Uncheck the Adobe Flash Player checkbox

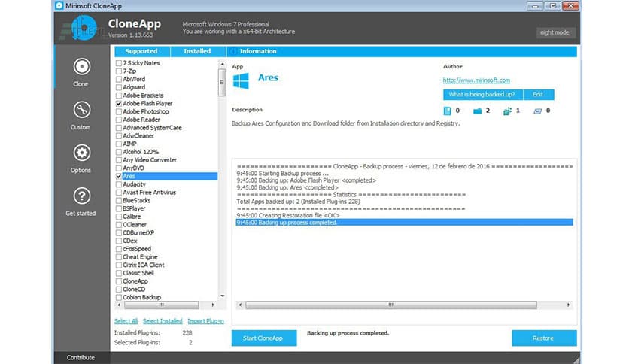pyautogui.click(x=119, y=104)
